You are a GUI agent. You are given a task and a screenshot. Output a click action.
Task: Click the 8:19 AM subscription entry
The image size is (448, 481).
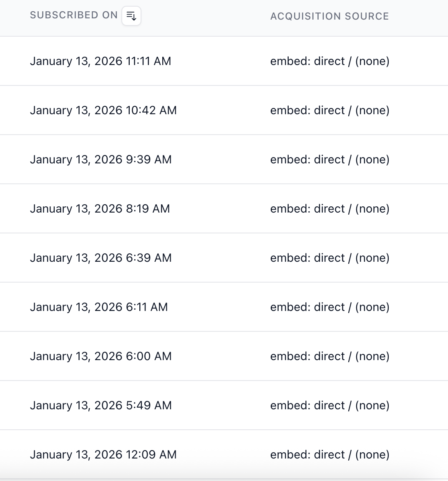tap(100, 209)
